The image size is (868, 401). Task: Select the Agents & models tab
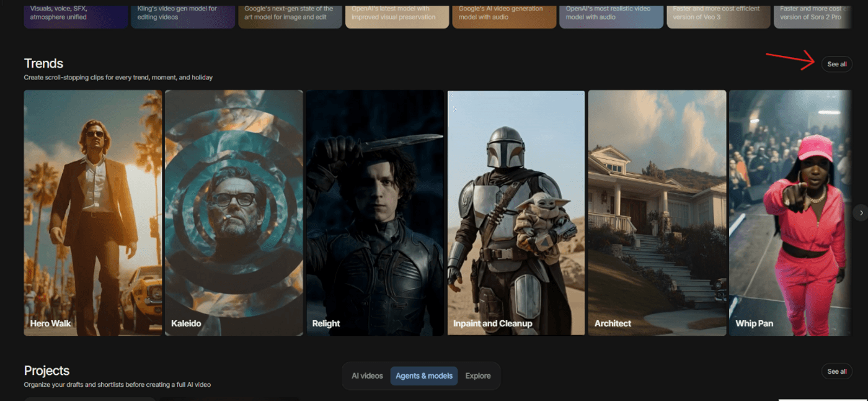(x=424, y=376)
